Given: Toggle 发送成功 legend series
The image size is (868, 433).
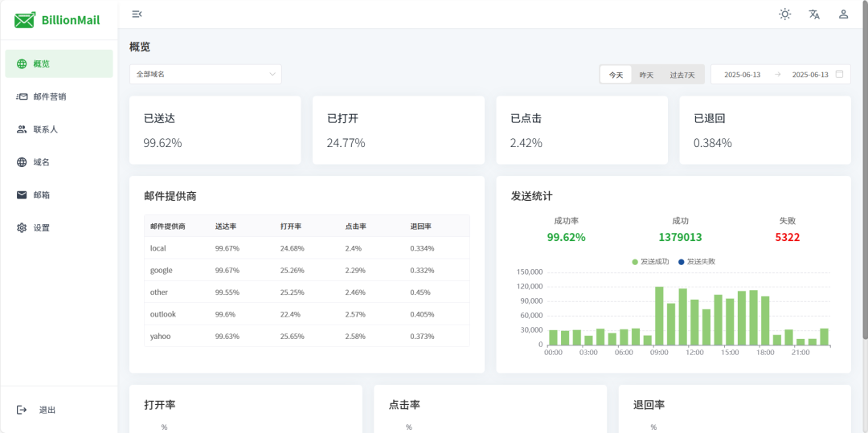Looking at the screenshot, I should tap(651, 262).
